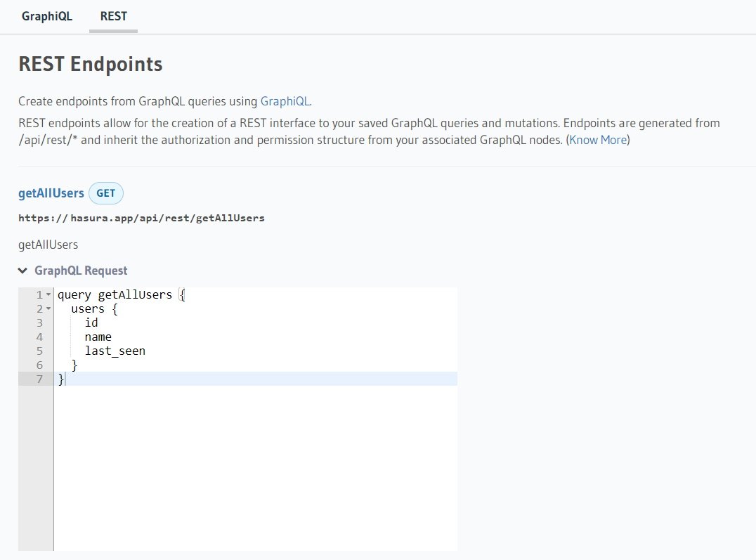Screen dimensions: 756x560
Task: Collapse the GraphQL Request section chevron
Action: [22, 271]
